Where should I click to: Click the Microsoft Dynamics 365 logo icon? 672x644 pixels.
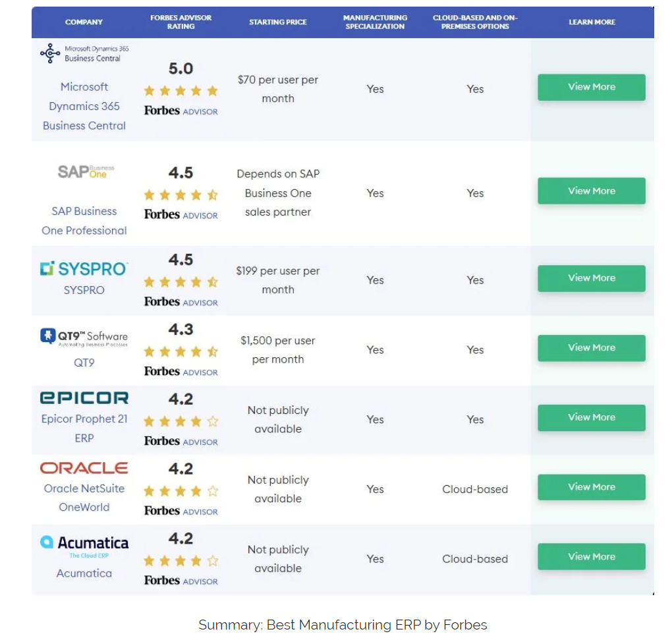[x=51, y=53]
